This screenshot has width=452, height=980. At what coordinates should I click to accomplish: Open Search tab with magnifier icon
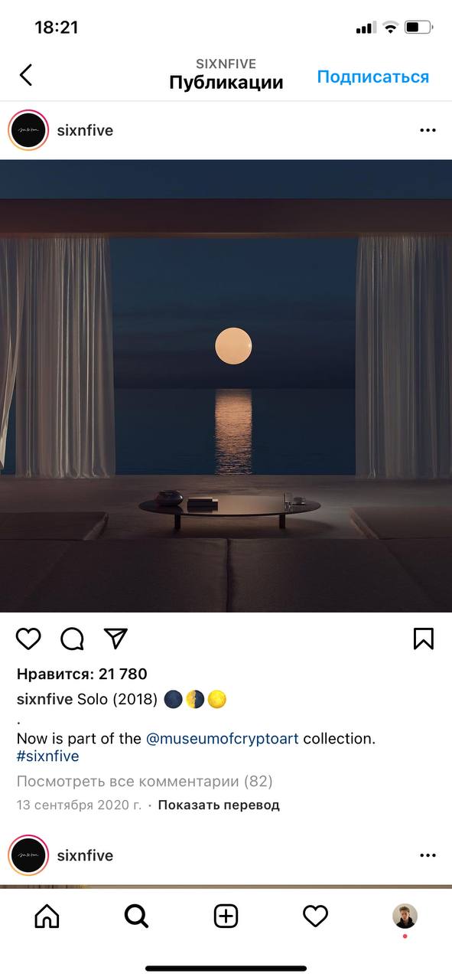[136, 916]
